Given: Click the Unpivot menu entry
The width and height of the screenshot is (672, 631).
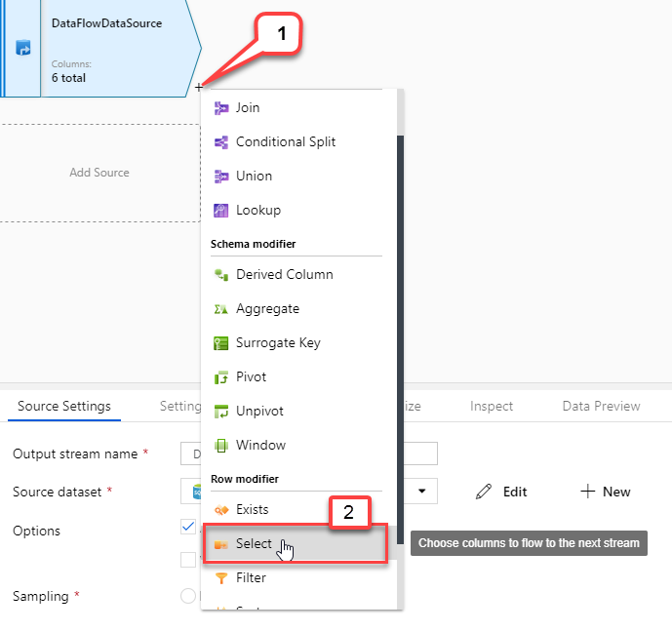Looking at the screenshot, I should (x=259, y=412).
